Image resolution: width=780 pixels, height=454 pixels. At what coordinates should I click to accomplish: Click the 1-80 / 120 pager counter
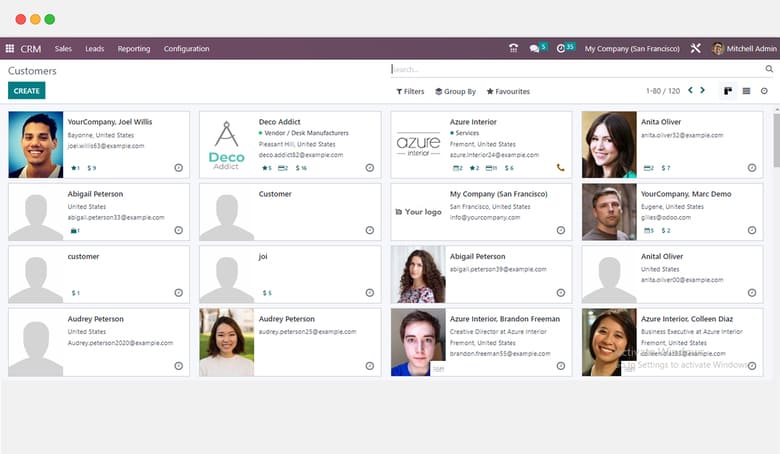(663, 91)
